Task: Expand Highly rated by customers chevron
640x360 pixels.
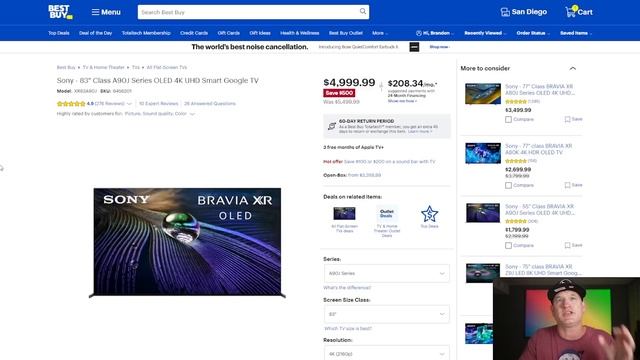Action: [192, 114]
